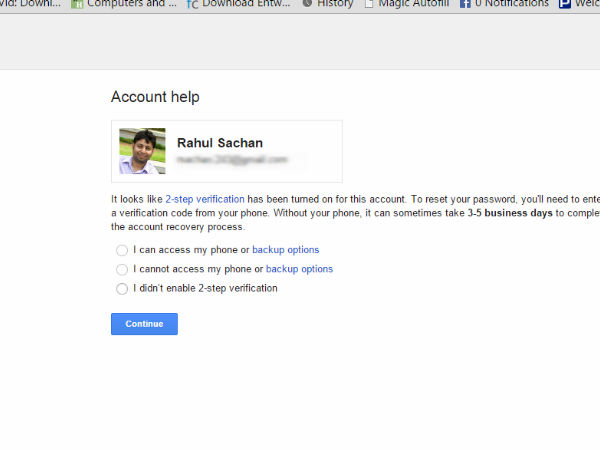The image size is (600, 450).
Task: Follow backup options link in first option
Action: (285, 250)
